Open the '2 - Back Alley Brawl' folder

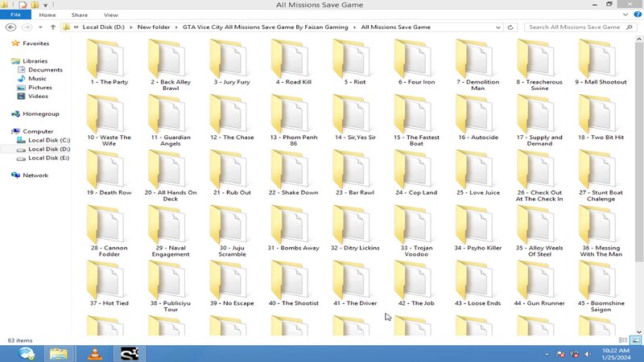[171, 65]
